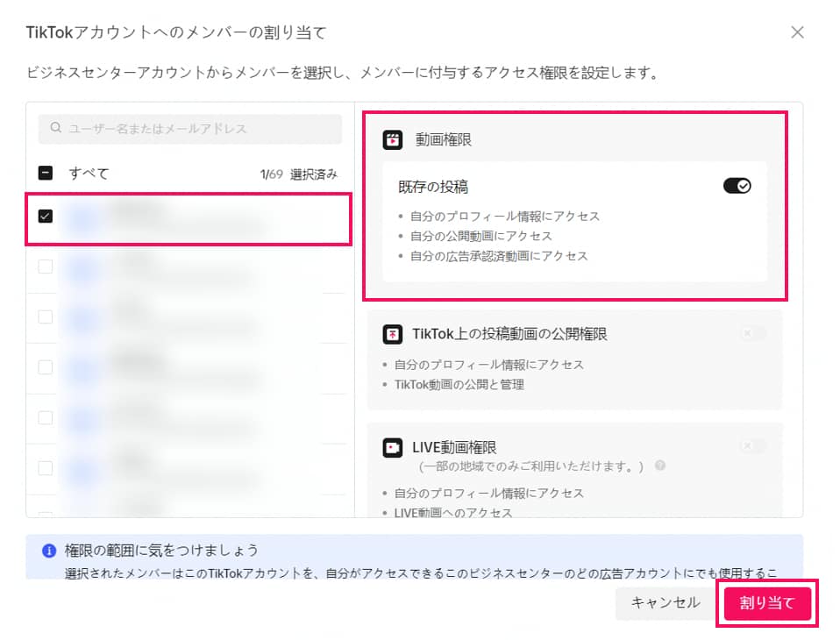This screenshot has height=640, width=840.
Task: Click the LIVE動画権限 camera icon
Action: pos(393,448)
